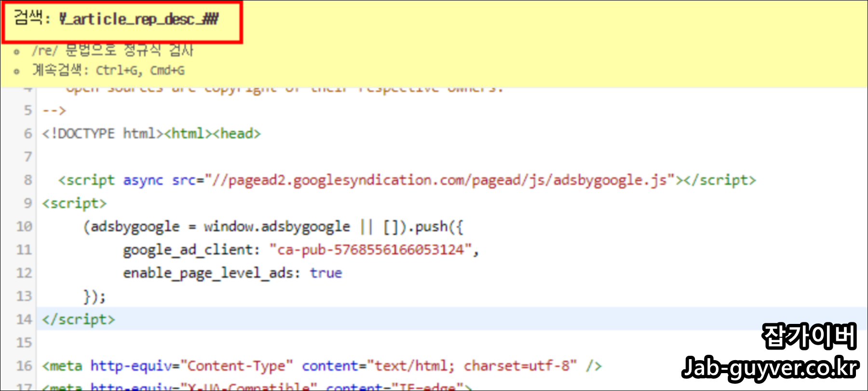Click the adsbygoogle.js script URL string
The image size is (868, 391).
(440, 180)
